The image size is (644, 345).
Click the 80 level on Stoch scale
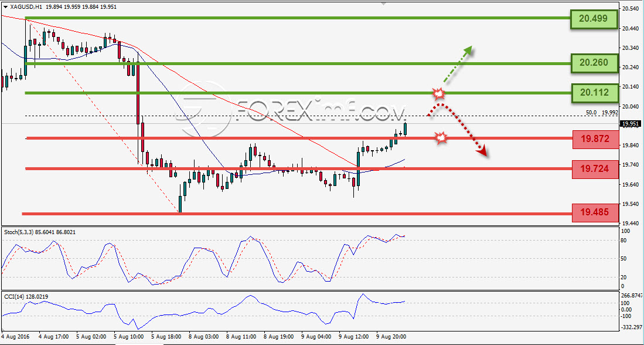click(624, 241)
